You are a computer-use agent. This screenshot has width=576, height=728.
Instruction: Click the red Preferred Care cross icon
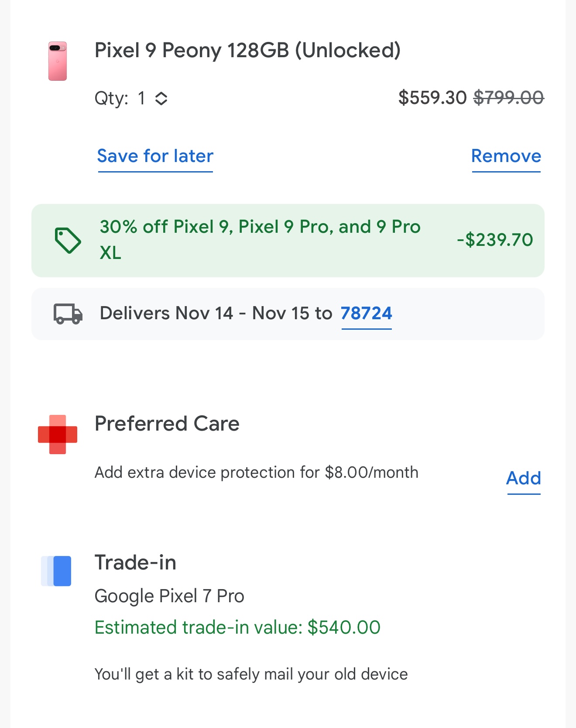click(58, 434)
